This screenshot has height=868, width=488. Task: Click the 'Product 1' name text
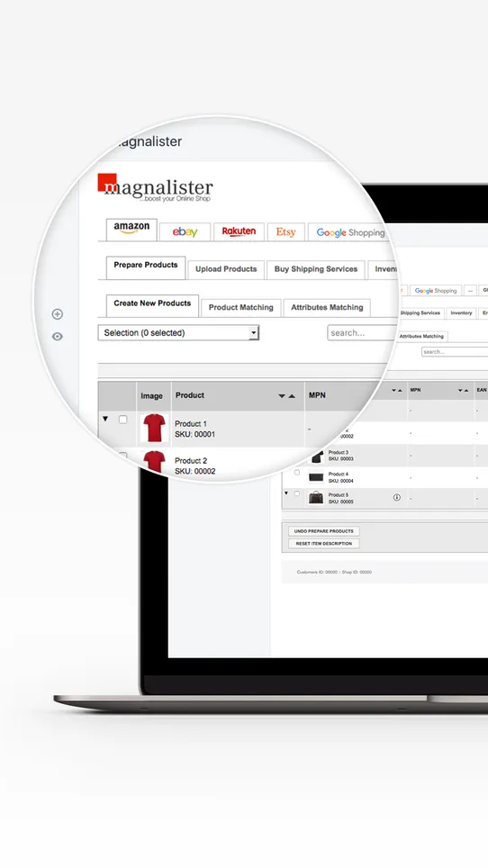(x=191, y=424)
